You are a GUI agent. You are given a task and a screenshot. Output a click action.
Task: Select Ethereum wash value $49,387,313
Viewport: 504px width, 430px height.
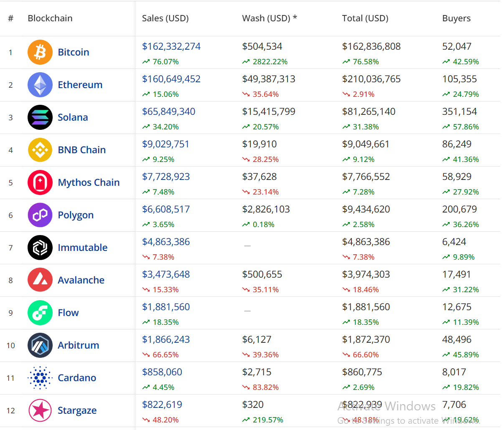[269, 79]
